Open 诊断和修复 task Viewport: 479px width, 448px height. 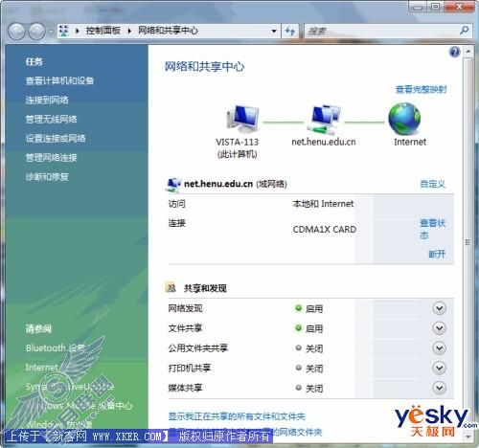pyautogui.click(x=47, y=176)
